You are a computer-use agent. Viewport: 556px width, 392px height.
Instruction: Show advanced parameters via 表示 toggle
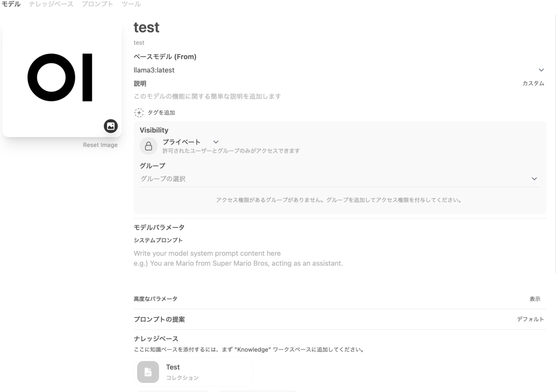coord(535,299)
